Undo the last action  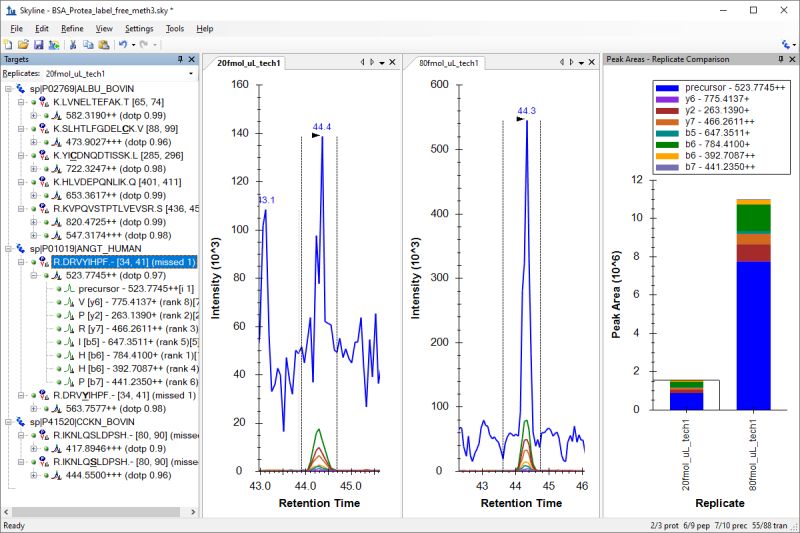(x=123, y=45)
